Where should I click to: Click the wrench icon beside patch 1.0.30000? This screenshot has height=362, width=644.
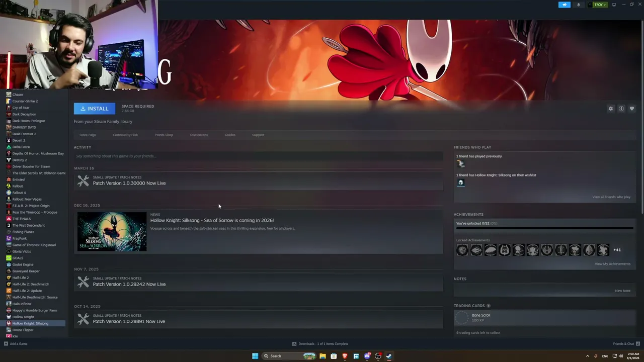83,180
